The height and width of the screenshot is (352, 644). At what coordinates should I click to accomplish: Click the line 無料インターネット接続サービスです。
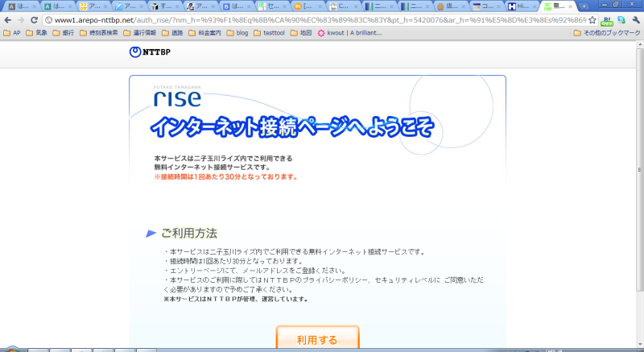click(x=212, y=168)
